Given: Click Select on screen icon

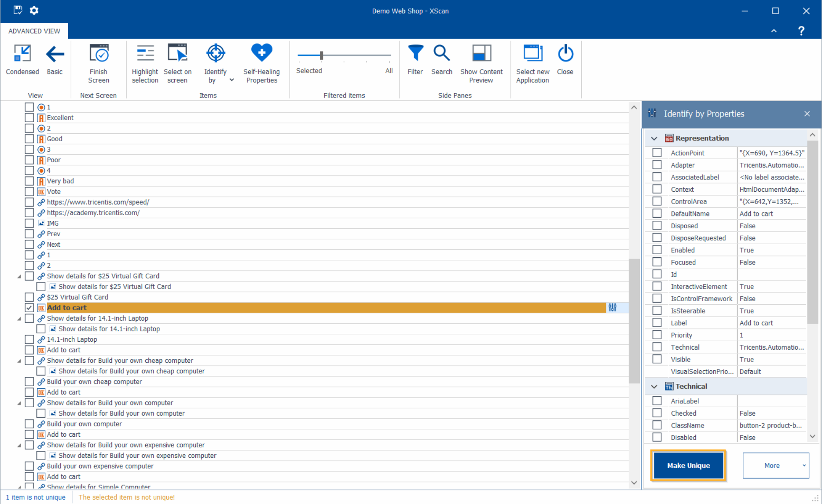Looking at the screenshot, I should click(177, 55).
